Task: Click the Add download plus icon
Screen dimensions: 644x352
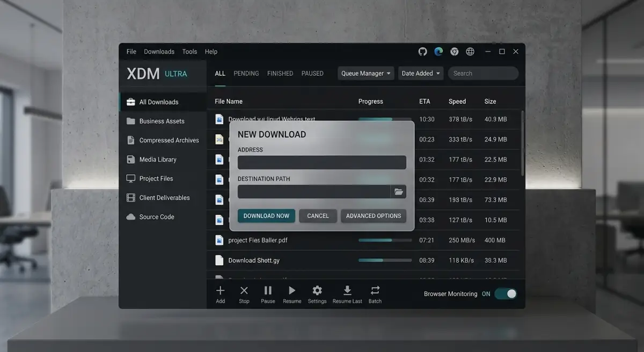Action: tap(220, 291)
